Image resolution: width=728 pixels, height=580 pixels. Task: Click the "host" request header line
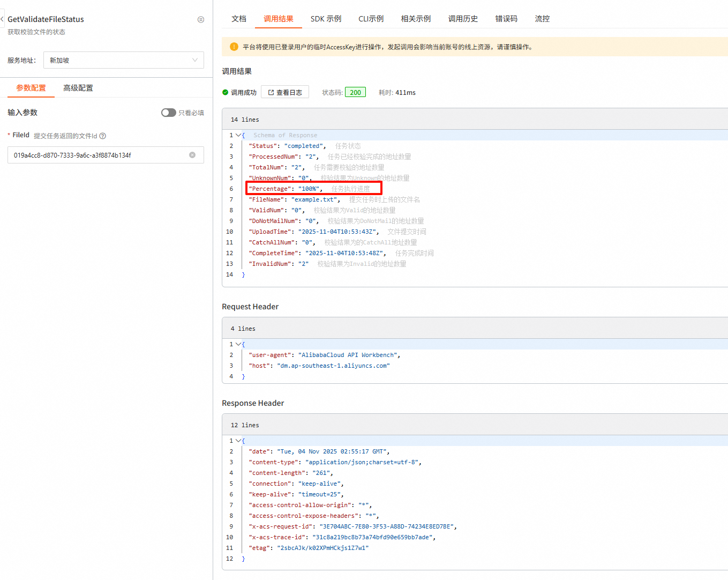coord(319,366)
